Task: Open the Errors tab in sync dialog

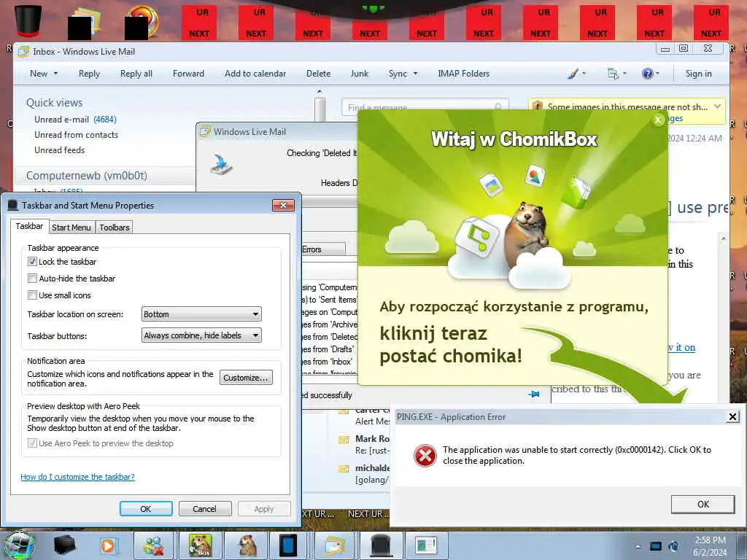Action: pos(323,249)
